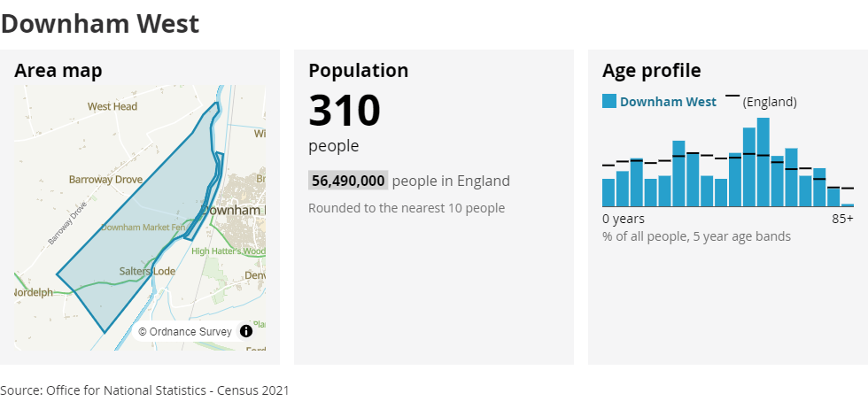The height and width of the screenshot is (409, 868).
Task: Click the tallest bar in the age chart
Action: (x=763, y=162)
